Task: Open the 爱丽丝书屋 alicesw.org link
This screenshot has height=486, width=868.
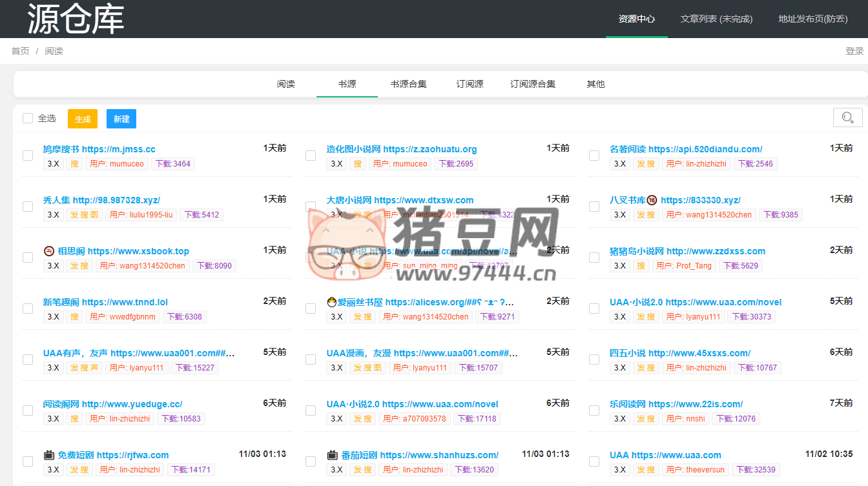Action: 420,302
